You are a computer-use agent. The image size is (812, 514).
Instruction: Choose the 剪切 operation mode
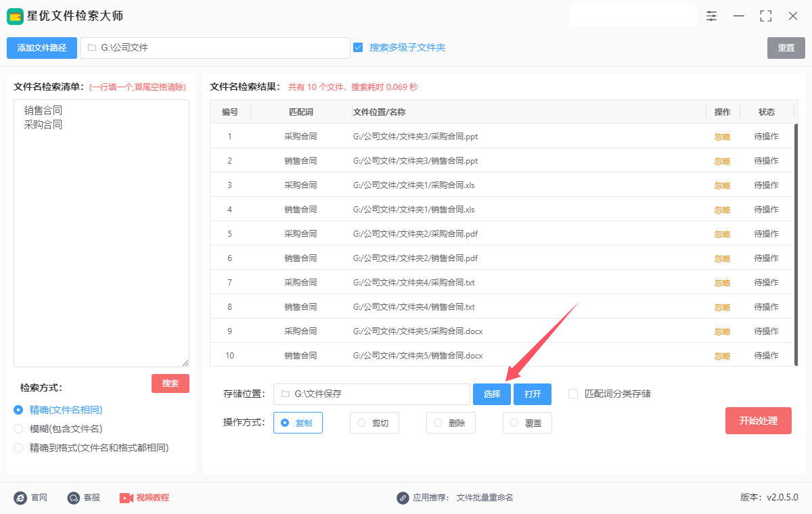[374, 423]
